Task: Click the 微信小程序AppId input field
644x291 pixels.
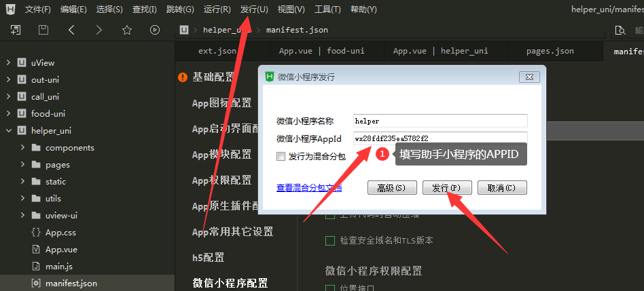Action: [440, 138]
